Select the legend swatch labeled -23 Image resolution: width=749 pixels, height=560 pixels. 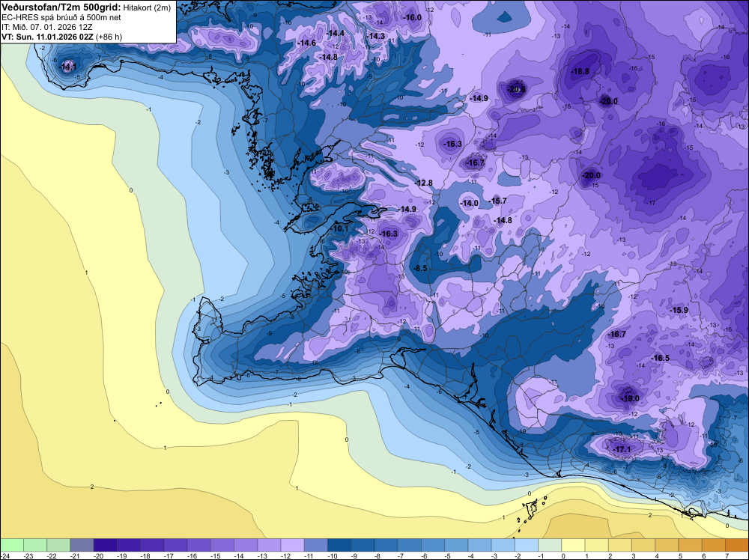point(35,545)
